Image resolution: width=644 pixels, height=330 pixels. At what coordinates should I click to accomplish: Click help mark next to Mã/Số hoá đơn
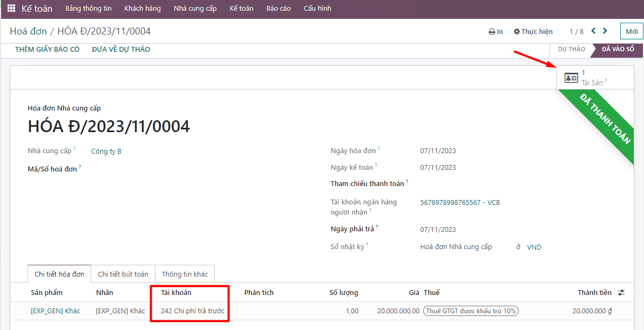click(x=80, y=166)
